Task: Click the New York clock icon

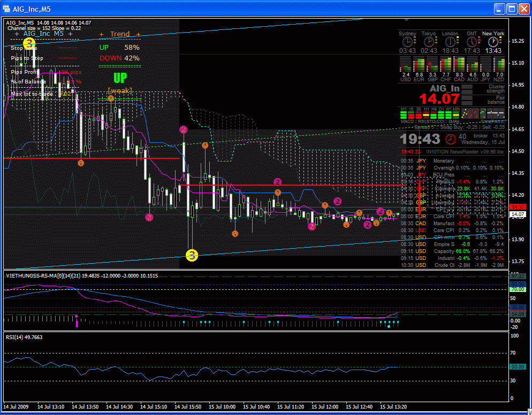Action: pos(493,42)
